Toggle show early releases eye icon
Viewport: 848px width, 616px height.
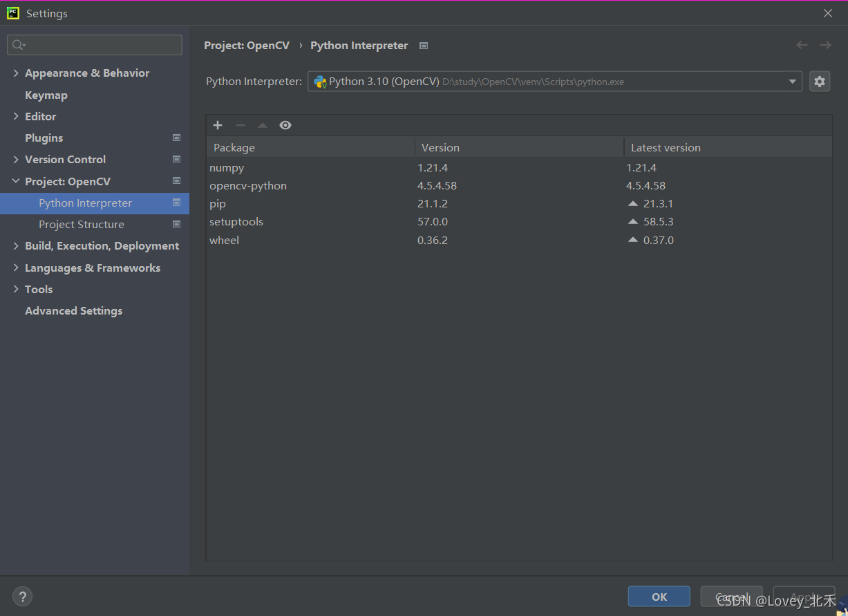coord(285,125)
